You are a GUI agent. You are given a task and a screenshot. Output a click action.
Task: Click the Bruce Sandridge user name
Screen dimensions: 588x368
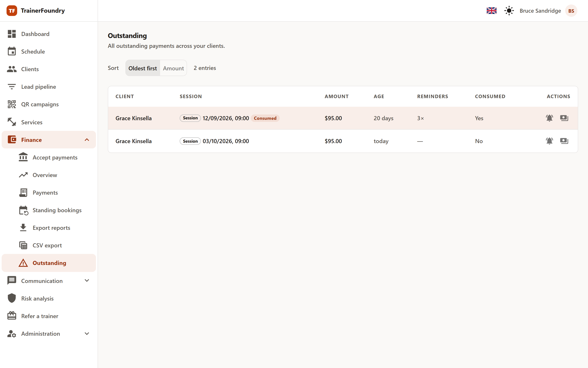[540, 11]
